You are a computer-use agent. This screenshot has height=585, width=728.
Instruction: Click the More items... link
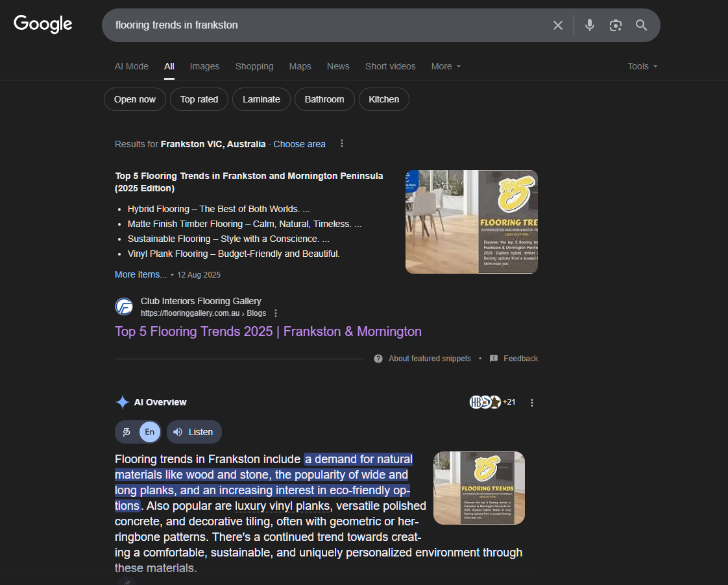coord(141,274)
